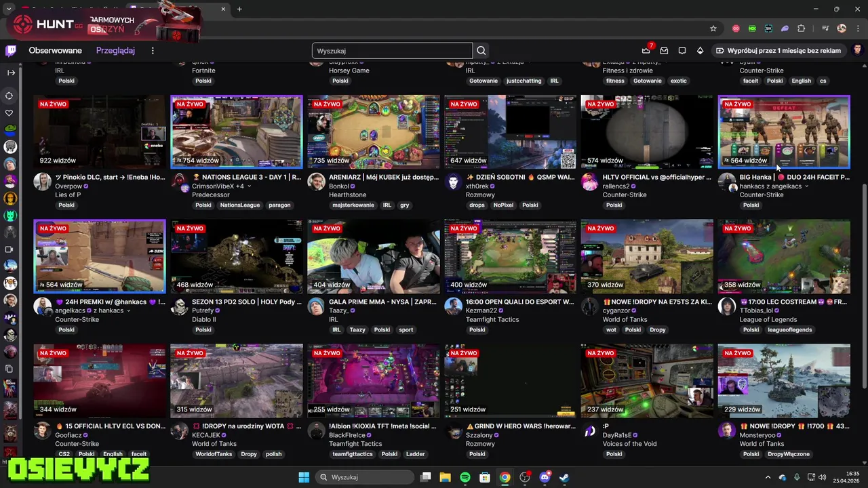Expand hankacs z angelkacs streamer dropdown

(806, 186)
